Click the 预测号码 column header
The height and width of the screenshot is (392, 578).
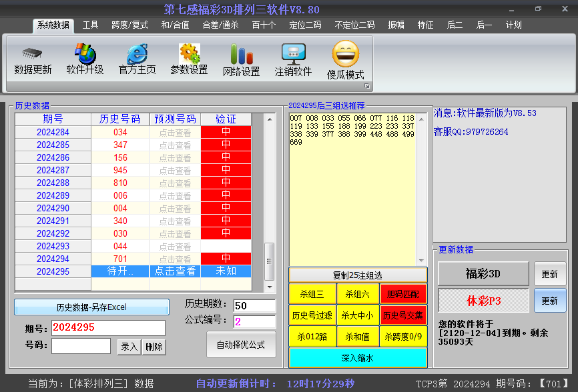175,119
